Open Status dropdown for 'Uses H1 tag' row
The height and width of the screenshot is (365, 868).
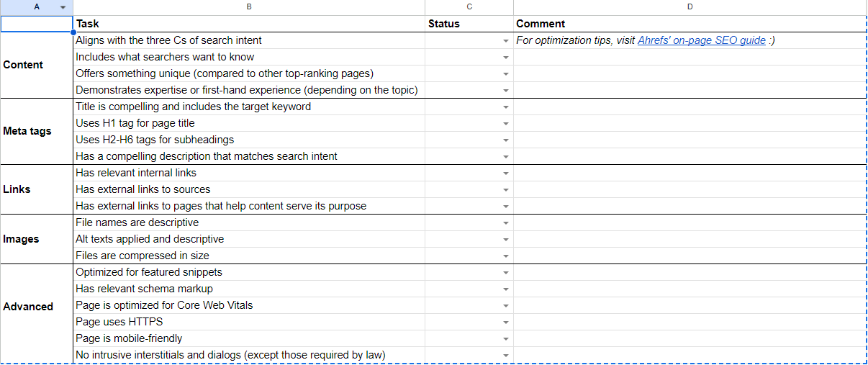(x=506, y=124)
